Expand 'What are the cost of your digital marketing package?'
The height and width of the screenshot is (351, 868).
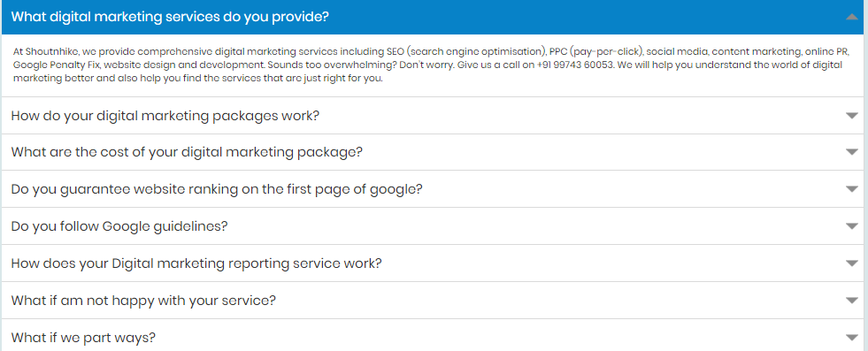pos(433,152)
